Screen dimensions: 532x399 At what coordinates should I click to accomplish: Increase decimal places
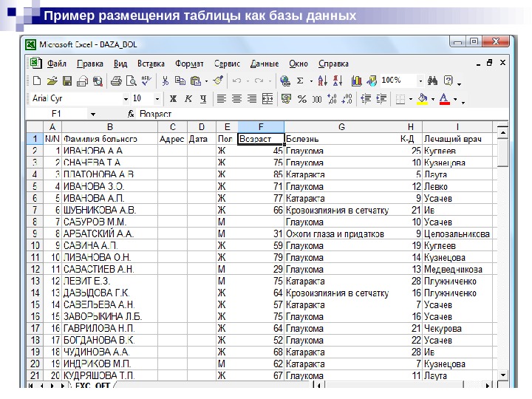[332, 99]
